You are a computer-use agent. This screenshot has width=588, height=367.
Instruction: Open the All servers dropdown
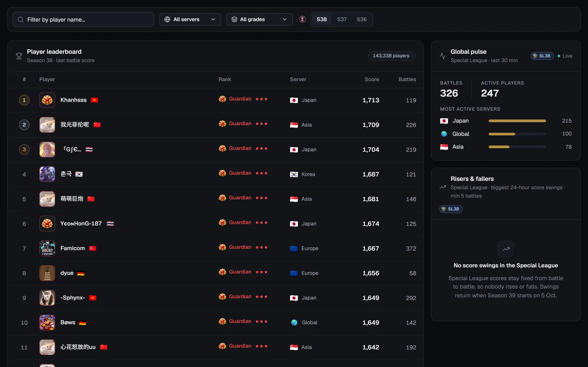pos(190,19)
